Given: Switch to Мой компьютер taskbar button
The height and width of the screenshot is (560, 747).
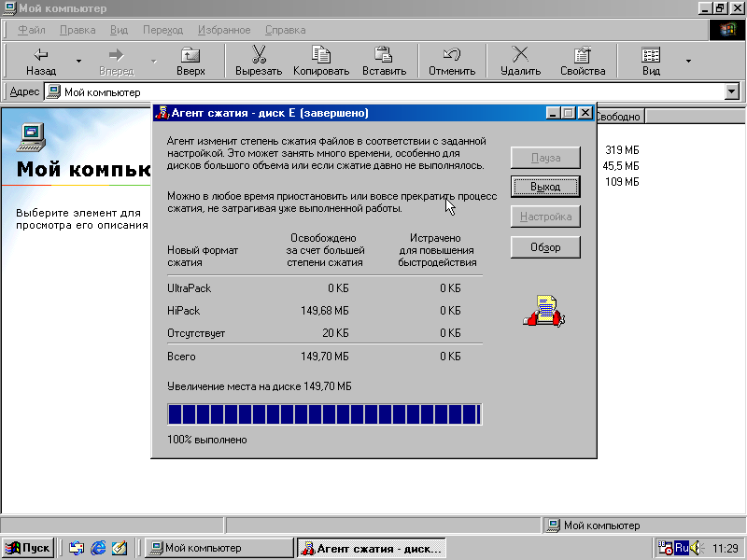Looking at the screenshot, I should coord(217,548).
